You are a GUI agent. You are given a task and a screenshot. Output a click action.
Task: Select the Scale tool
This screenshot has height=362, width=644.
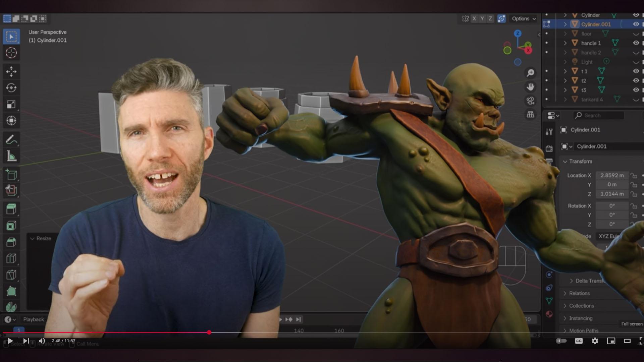coord(11,104)
